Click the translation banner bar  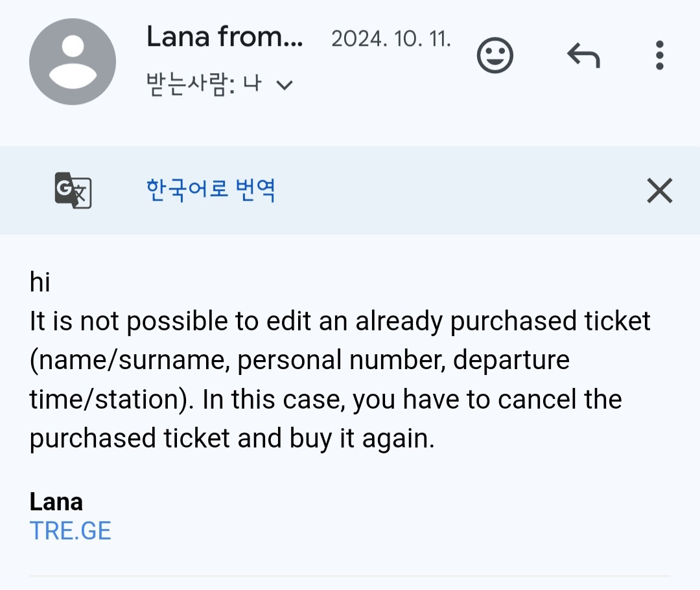point(350,190)
